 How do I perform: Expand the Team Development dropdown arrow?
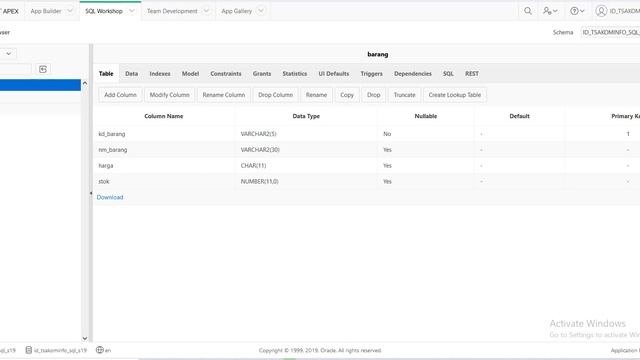pyautogui.click(x=206, y=11)
